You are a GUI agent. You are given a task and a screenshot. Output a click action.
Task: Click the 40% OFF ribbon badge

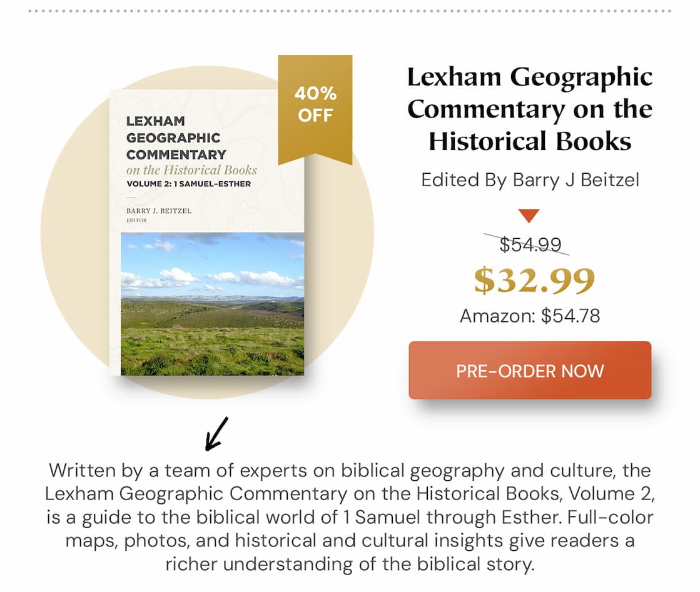click(316, 103)
